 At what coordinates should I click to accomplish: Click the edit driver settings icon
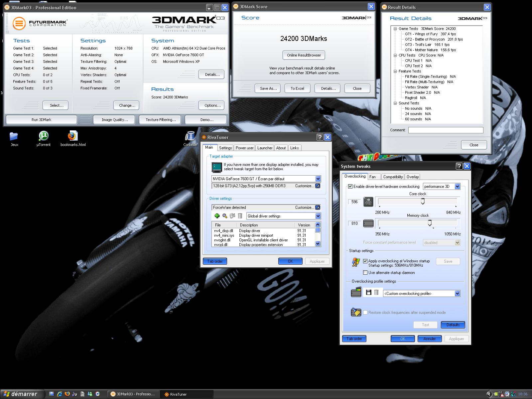pyautogui.click(x=232, y=216)
